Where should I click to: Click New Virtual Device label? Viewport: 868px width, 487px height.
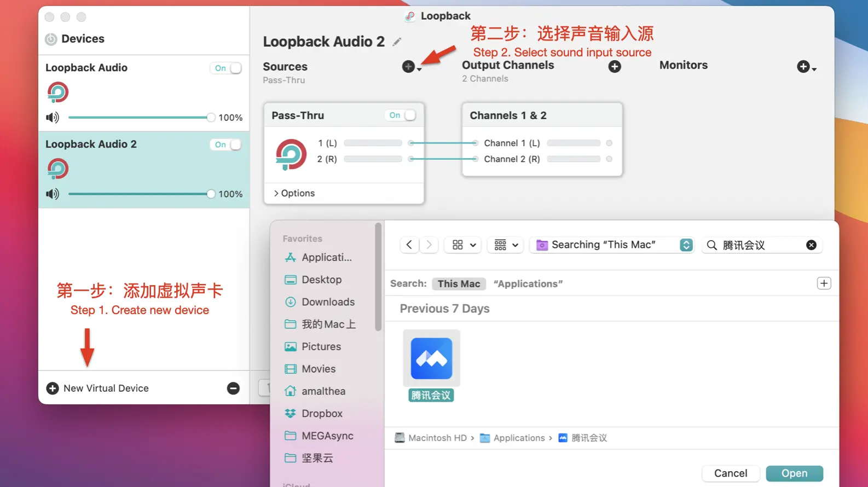(106, 389)
